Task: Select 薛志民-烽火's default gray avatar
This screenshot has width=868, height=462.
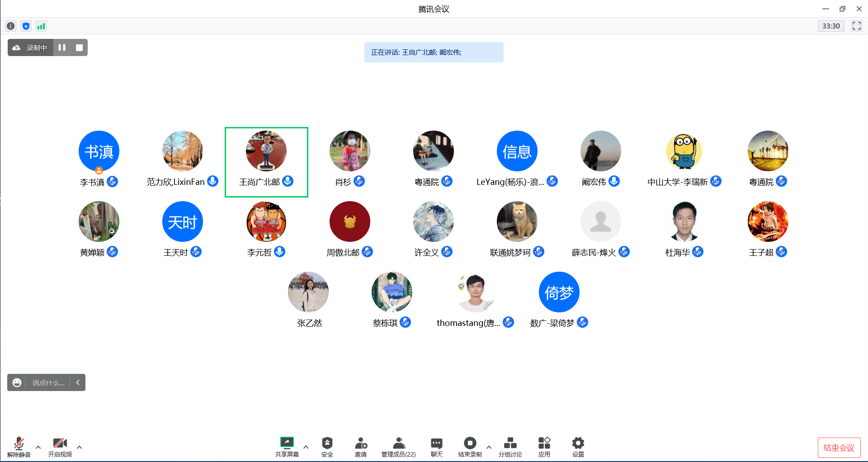Action: (601, 222)
